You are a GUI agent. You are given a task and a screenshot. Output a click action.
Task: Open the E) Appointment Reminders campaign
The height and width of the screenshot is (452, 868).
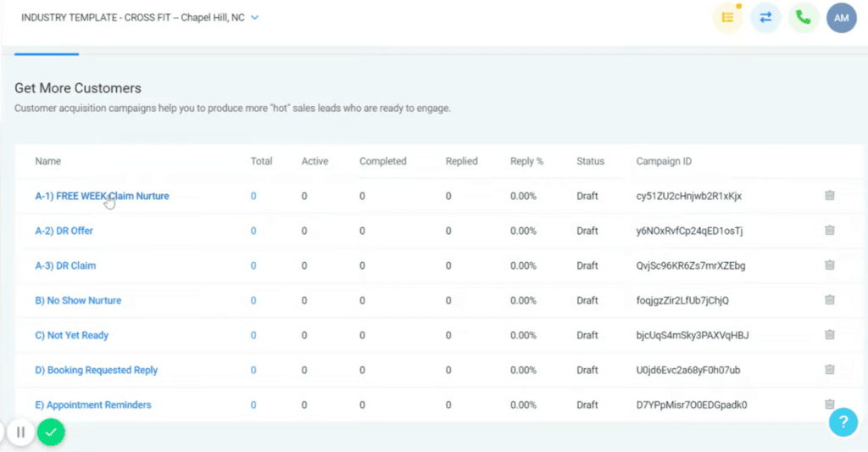(93, 405)
